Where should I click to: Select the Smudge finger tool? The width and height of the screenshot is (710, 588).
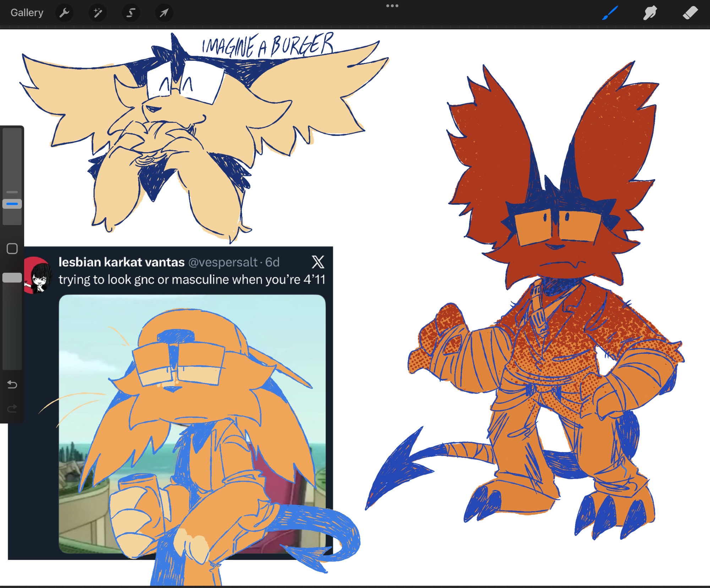(650, 13)
